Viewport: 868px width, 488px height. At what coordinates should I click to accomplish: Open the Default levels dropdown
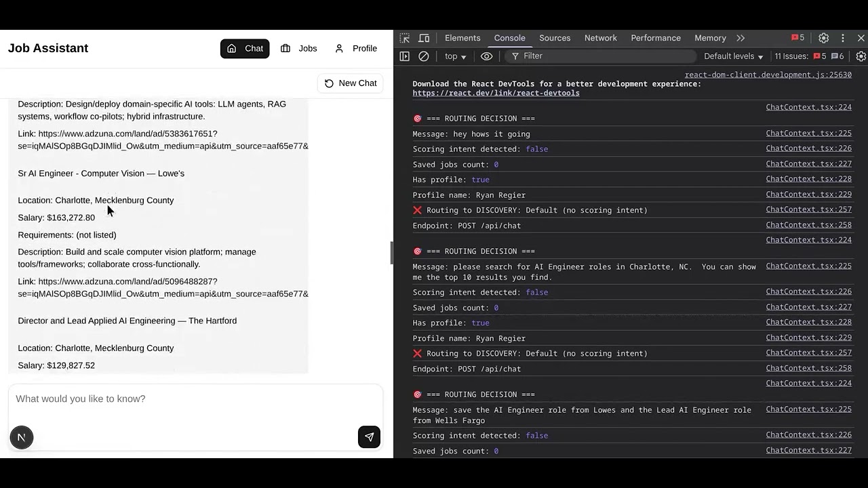[734, 56]
